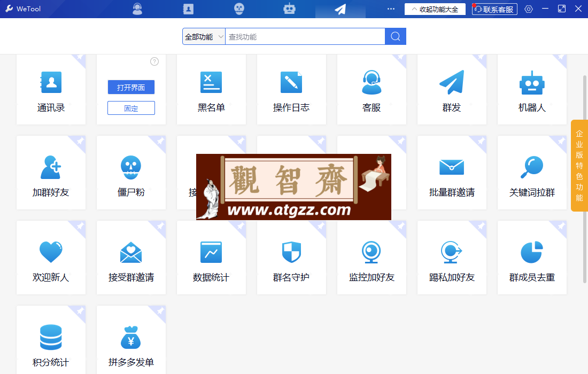
Task: Expand the 全部功能 category dropdown
Action: 204,36
